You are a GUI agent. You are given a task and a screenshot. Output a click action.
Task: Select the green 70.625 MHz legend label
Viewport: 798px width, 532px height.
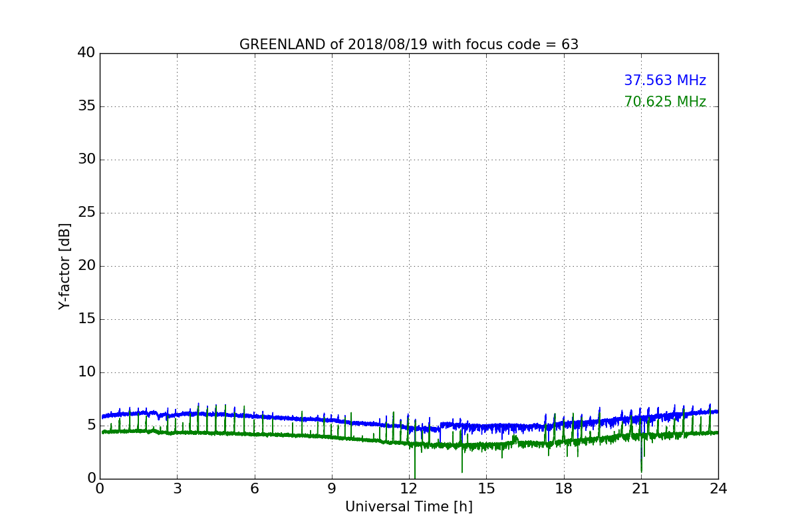(x=665, y=102)
